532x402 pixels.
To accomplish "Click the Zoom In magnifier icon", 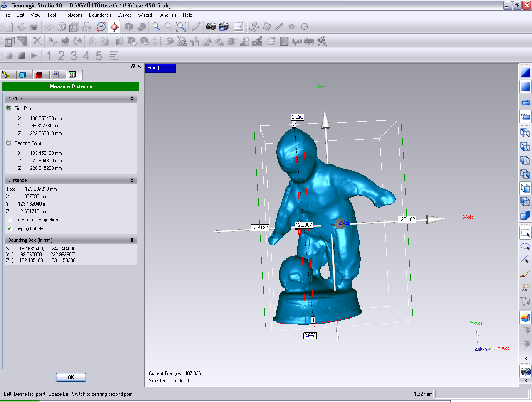I will 156,27.
